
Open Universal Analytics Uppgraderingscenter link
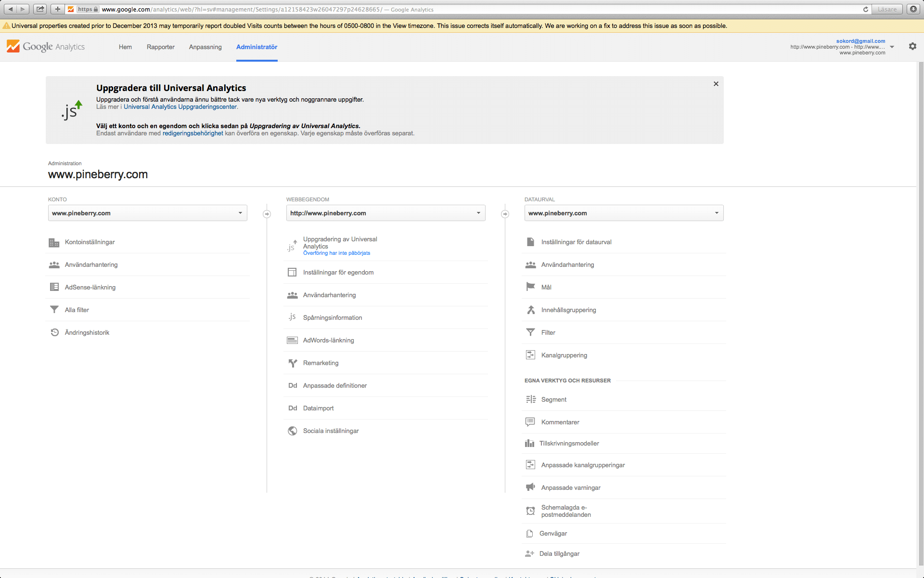tap(180, 107)
